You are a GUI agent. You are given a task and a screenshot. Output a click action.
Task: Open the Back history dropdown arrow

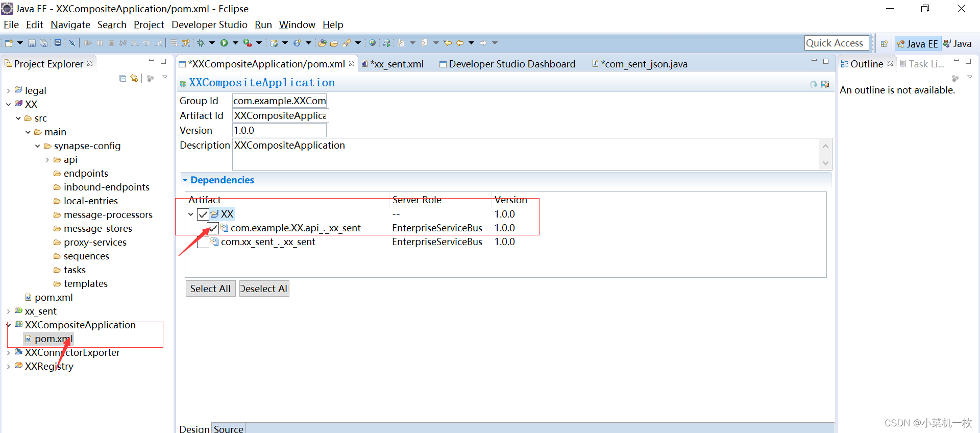click(x=471, y=43)
